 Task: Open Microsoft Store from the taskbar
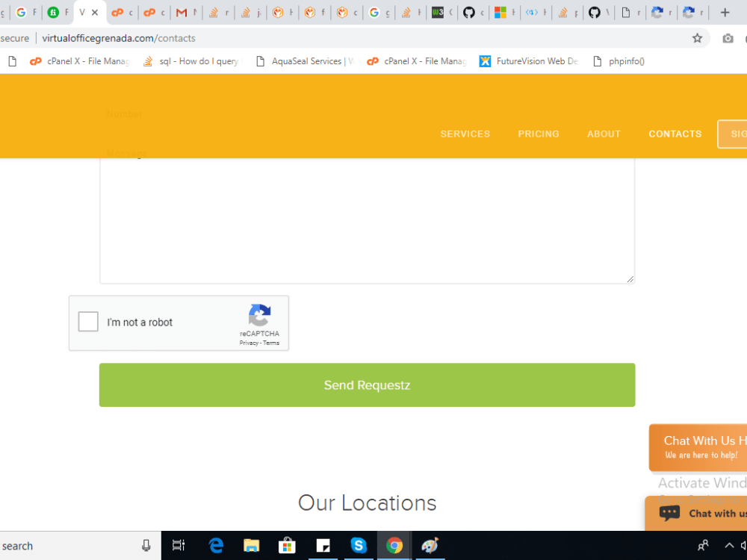click(x=287, y=546)
